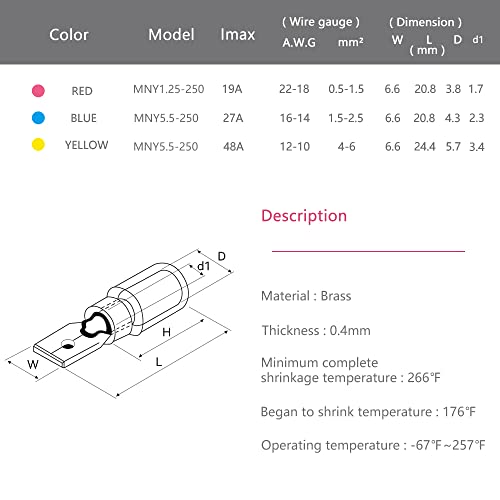500x500 pixels.
Task: Click the '12-10' A.W.G value
Action: pyautogui.click(x=295, y=147)
